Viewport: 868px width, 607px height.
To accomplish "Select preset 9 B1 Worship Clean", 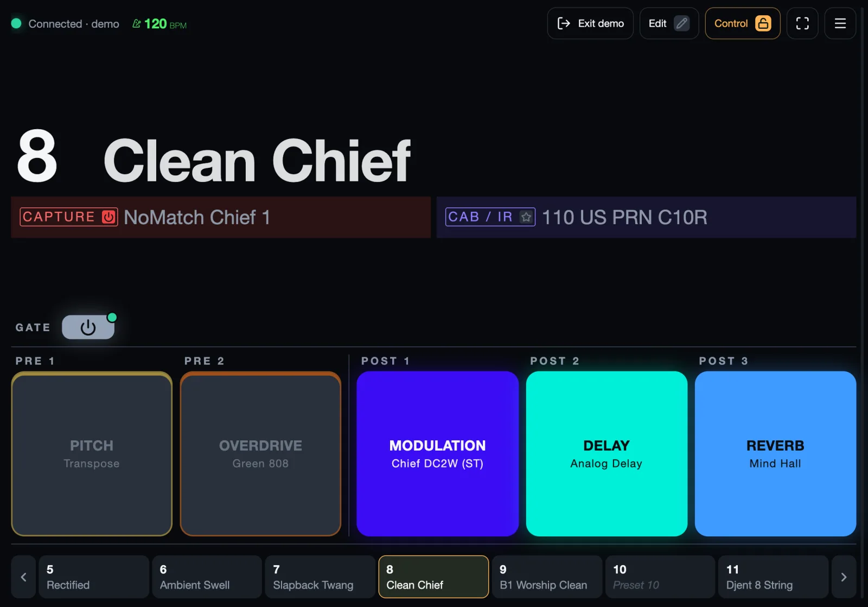I will click(x=547, y=577).
